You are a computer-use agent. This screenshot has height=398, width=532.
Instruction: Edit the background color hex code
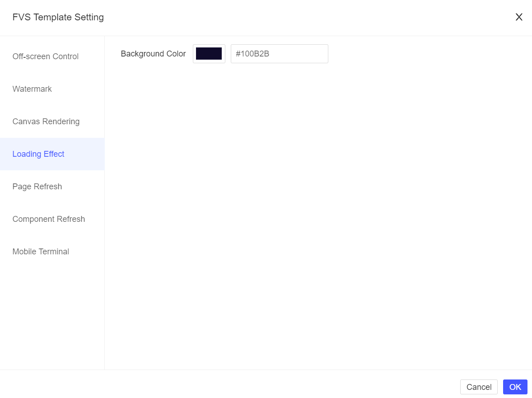(279, 54)
